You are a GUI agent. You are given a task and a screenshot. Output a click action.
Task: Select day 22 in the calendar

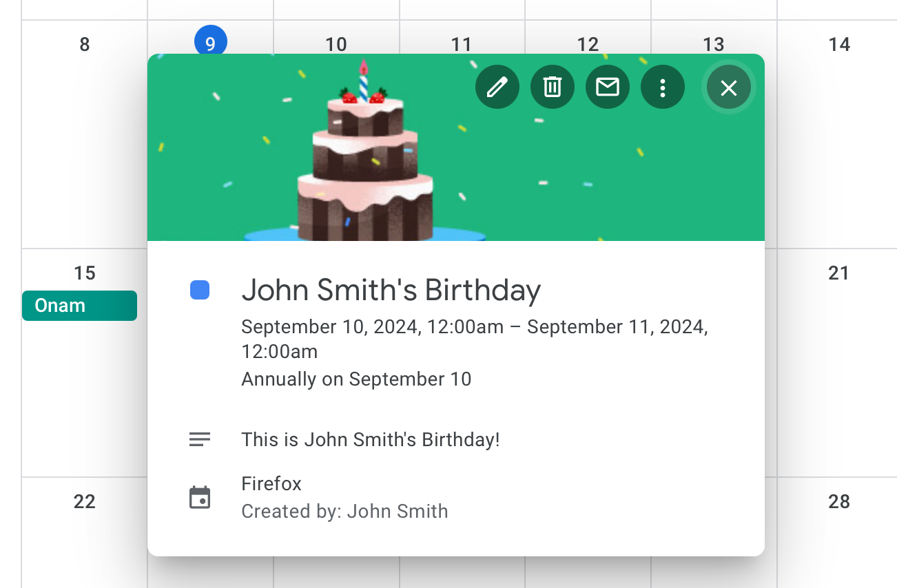[x=84, y=502]
